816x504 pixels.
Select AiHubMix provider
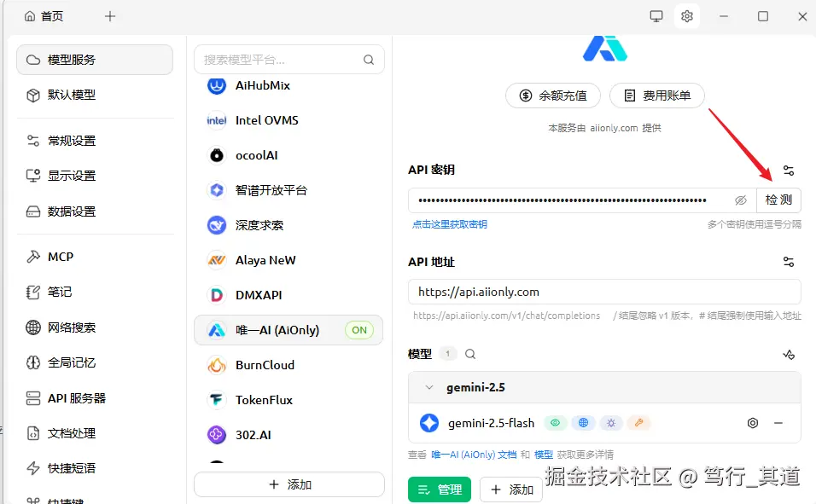point(289,85)
